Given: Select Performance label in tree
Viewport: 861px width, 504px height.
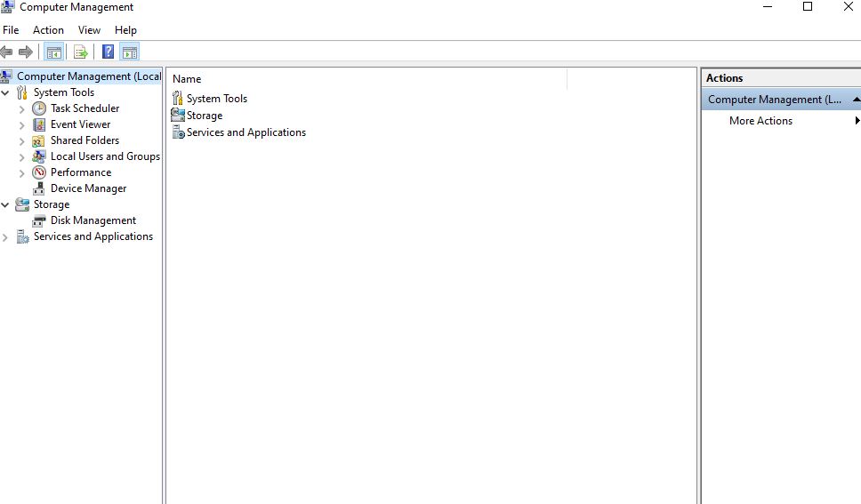Looking at the screenshot, I should (81, 172).
